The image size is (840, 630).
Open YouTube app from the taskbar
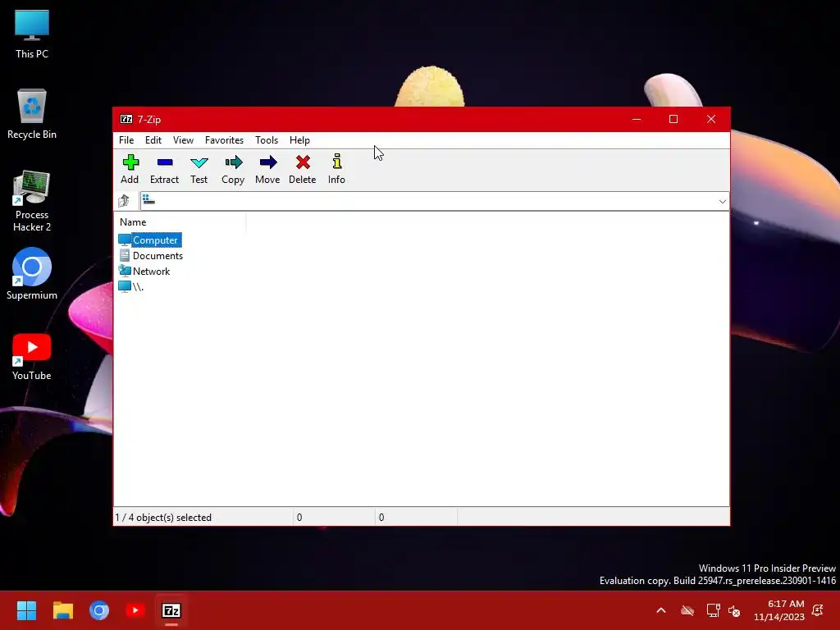(135, 610)
